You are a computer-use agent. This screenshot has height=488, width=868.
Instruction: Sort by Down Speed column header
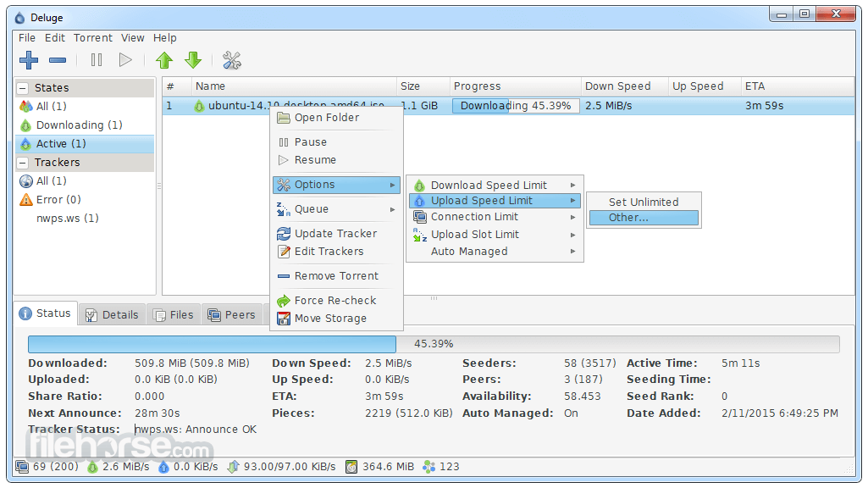tap(625, 86)
